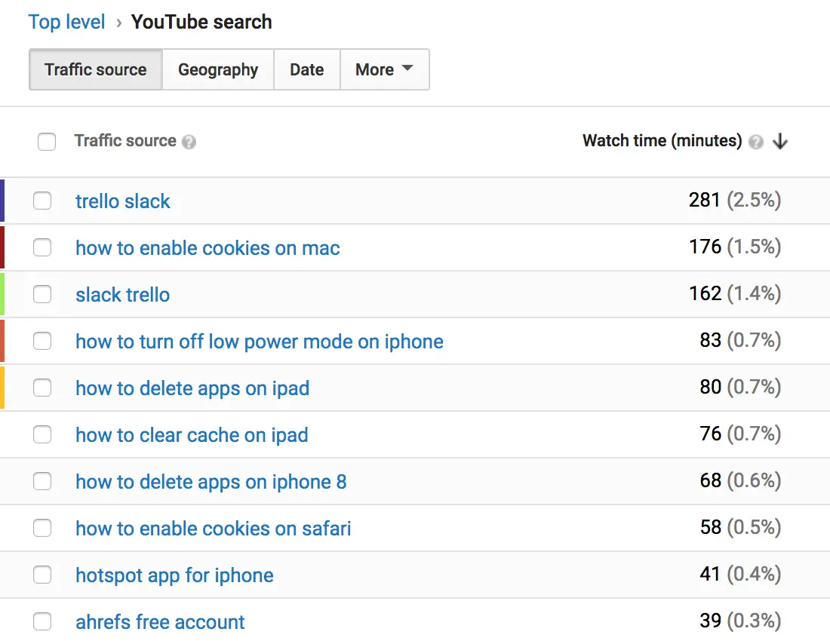
Task: Click help icon beside Watch time header
Action: (756, 142)
